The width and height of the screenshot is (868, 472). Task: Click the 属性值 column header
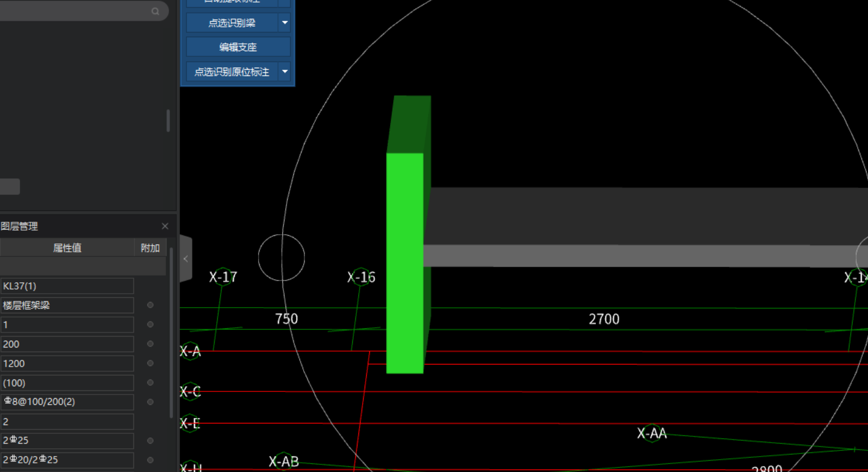point(67,248)
